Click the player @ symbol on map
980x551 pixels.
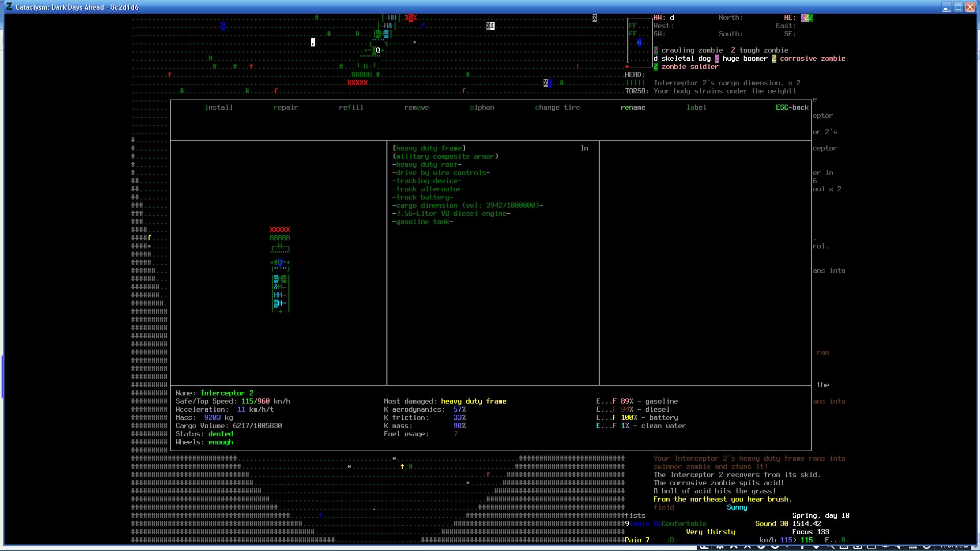pos(378,50)
